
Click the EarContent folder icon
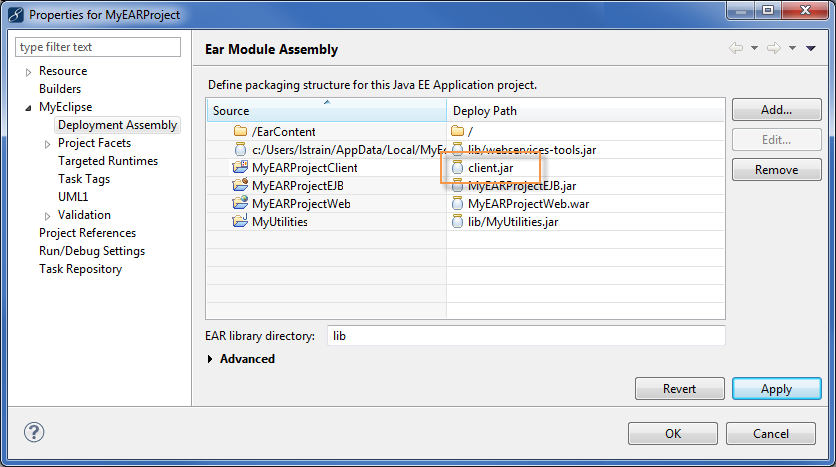pyautogui.click(x=240, y=132)
